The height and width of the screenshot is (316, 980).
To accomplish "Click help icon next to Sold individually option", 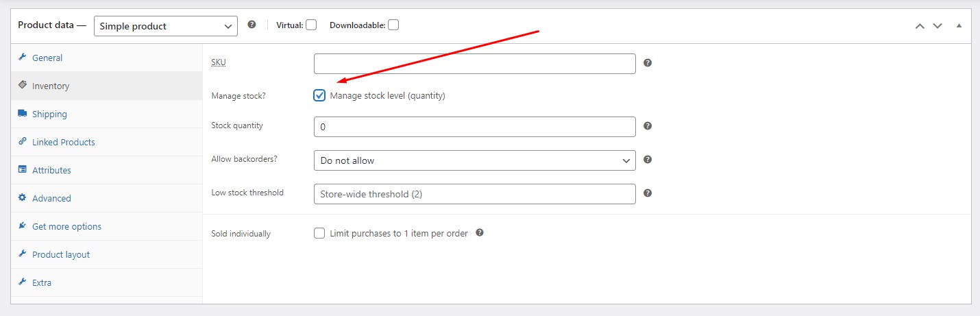I will pos(480,232).
